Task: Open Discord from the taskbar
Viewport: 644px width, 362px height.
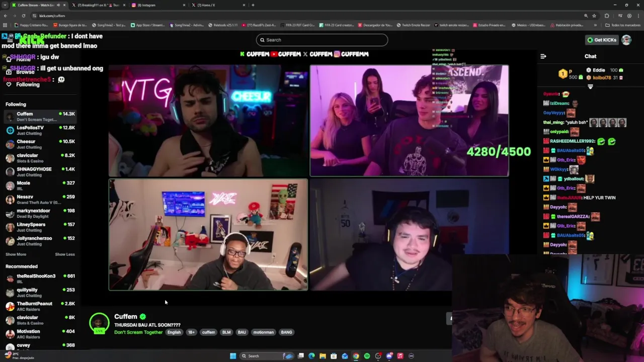Action: pyautogui.click(x=389, y=356)
